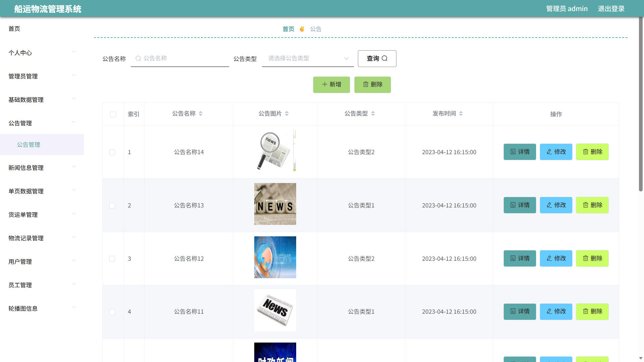Click the 公告类型1 cell in row 公告名称11
The width and height of the screenshot is (644, 362).
[x=361, y=312]
